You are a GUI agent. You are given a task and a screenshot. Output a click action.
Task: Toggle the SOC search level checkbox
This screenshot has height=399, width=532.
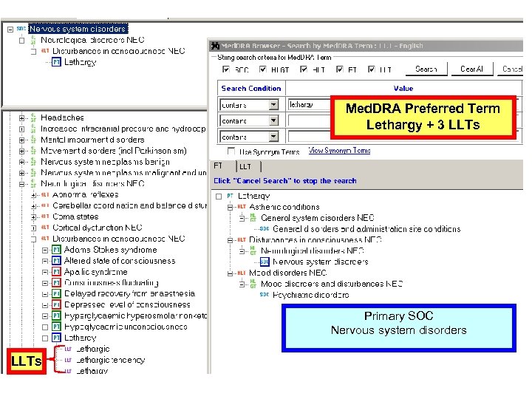click(225, 69)
